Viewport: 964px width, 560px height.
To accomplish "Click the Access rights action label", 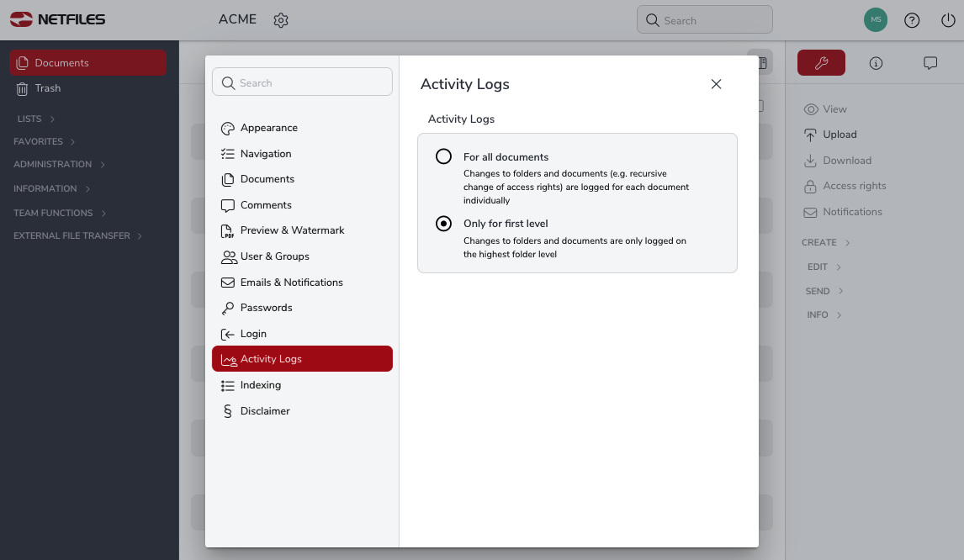I will [x=854, y=186].
